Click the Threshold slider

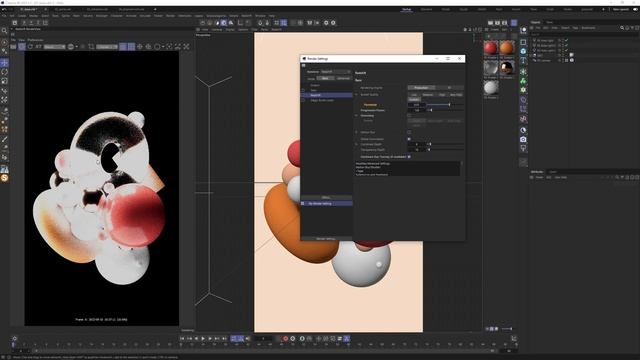point(445,105)
